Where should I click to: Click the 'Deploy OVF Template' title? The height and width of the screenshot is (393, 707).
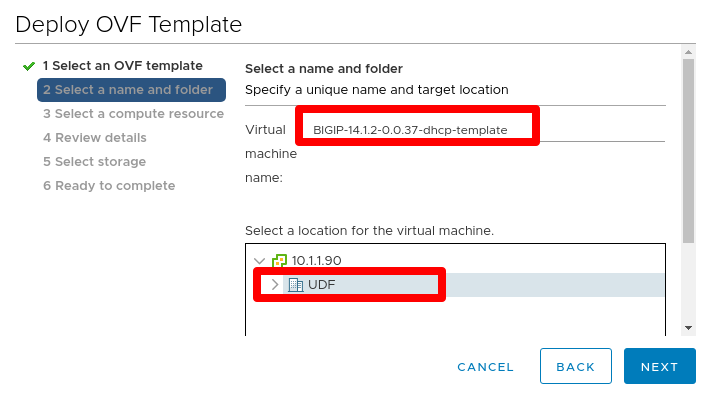click(x=129, y=24)
